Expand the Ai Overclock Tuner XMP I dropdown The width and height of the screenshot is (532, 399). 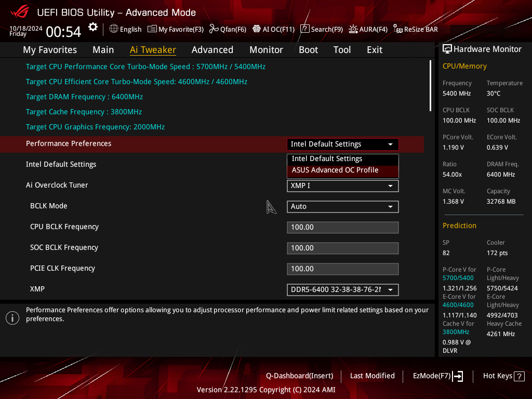(343, 186)
